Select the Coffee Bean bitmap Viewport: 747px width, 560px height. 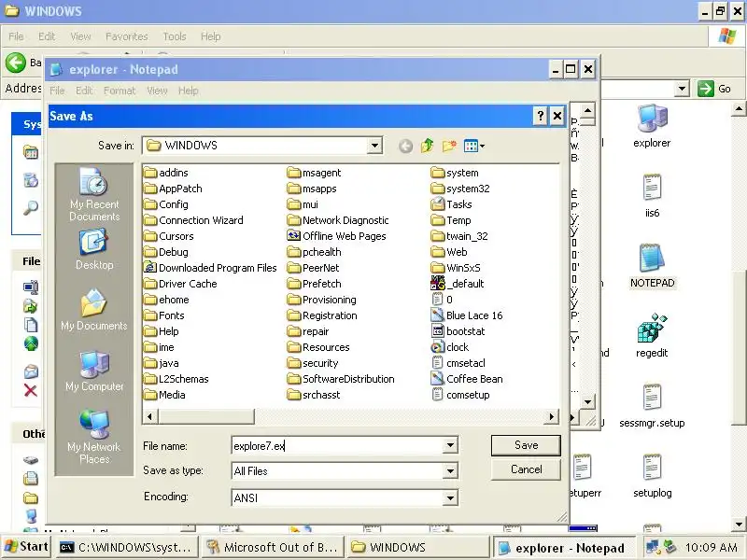(x=466, y=379)
